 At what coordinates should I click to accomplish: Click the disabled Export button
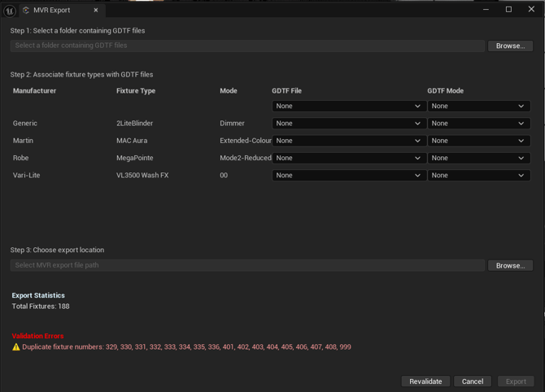click(x=516, y=381)
